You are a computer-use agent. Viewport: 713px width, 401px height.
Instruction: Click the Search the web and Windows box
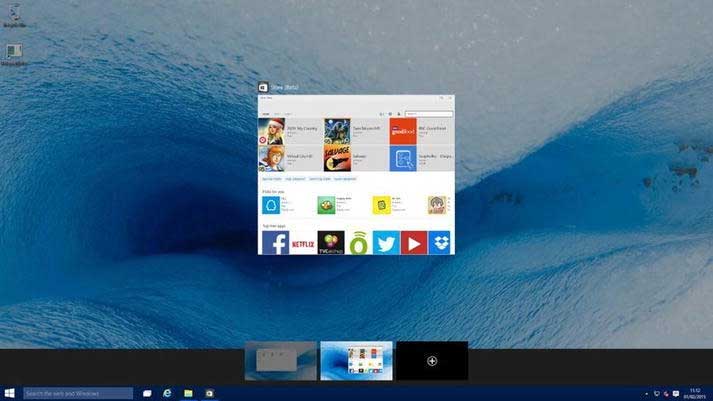pos(78,393)
